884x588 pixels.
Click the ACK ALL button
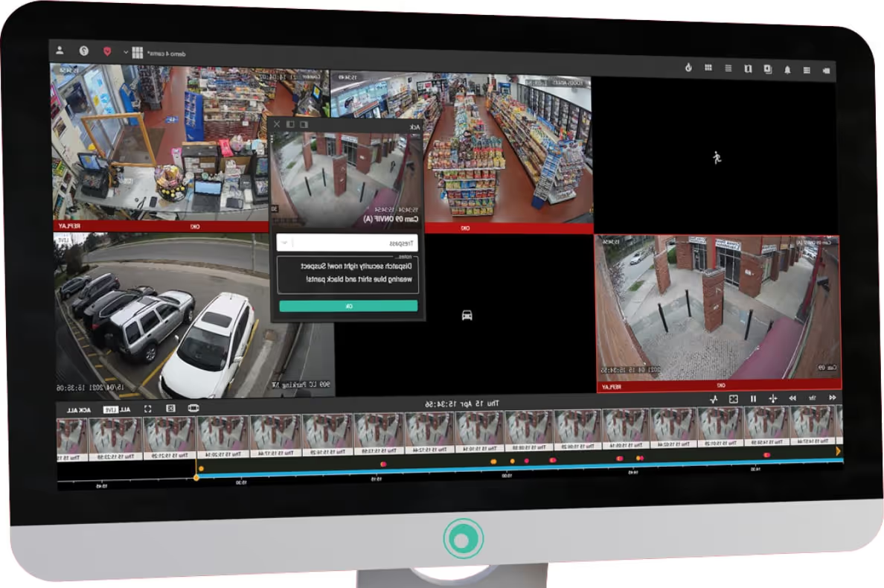77,410
